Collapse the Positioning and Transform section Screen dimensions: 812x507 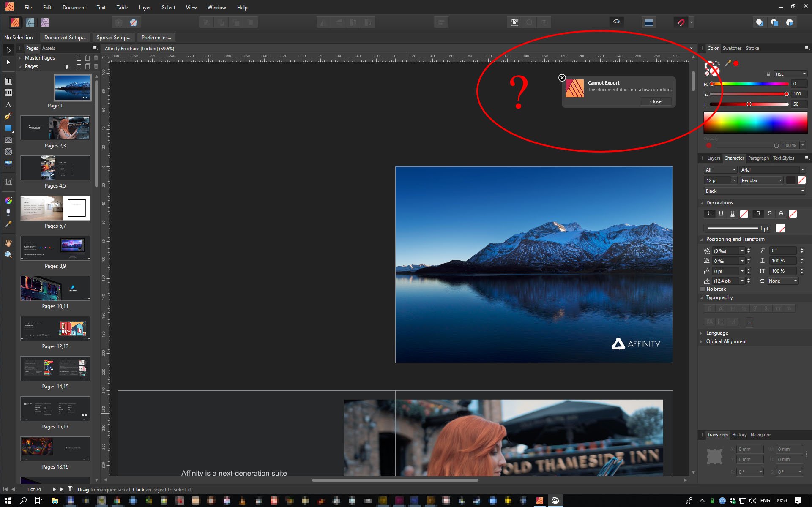[x=701, y=239]
